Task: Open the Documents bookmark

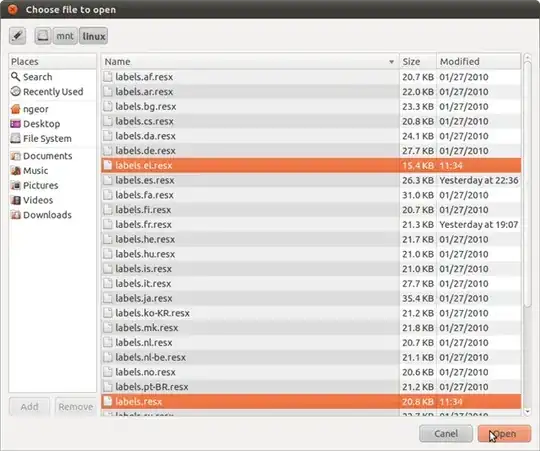Action: [x=53, y=156]
